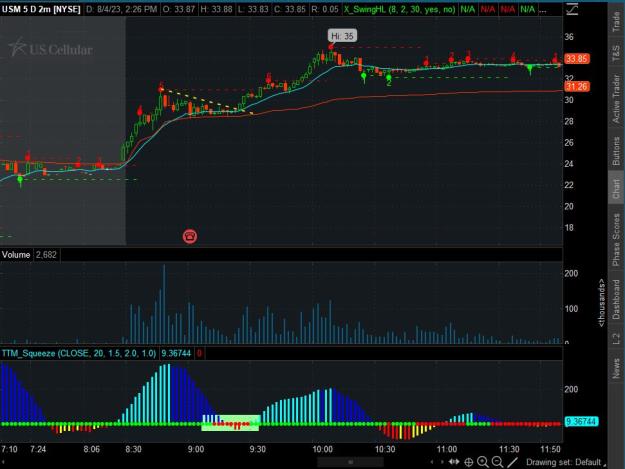Screen dimensions: 625x469
Task: Open the Phase Scores sidebar tab
Action: [x=616, y=240]
